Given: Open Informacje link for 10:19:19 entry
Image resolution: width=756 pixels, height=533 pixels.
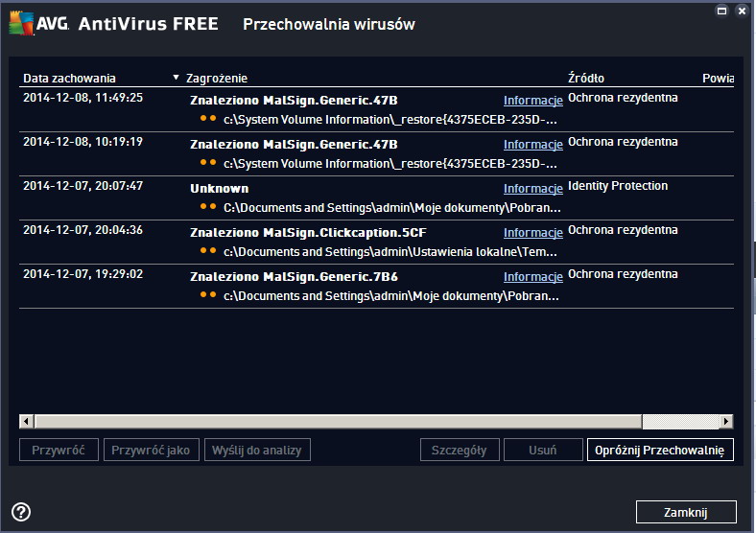Looking at the screenshot, I should tap(533, 145).
